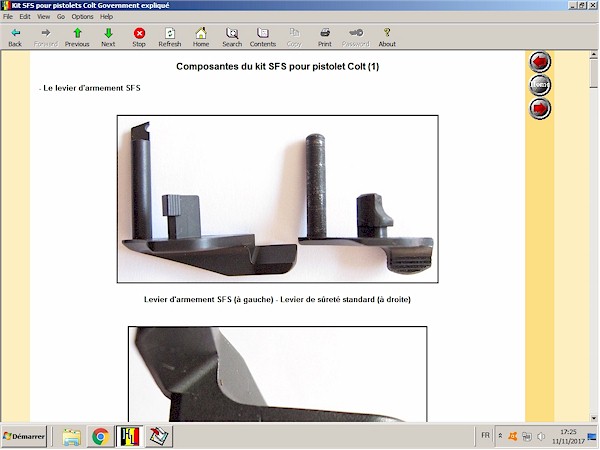Image resolution: width=600 pixels, height=450 pixels.
Task: Go to the Previous page
Action: pyautogui.click(x=77, y=37)
